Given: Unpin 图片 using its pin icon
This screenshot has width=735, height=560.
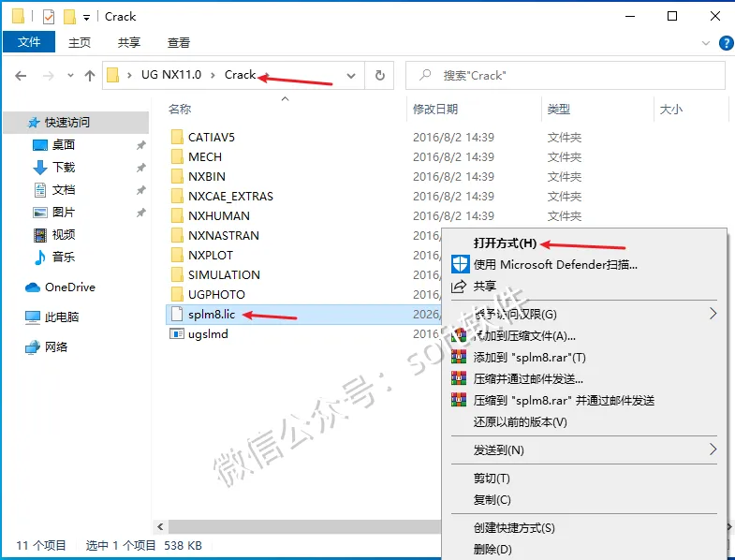Looking at the screenshot, I should click(140, 213).
